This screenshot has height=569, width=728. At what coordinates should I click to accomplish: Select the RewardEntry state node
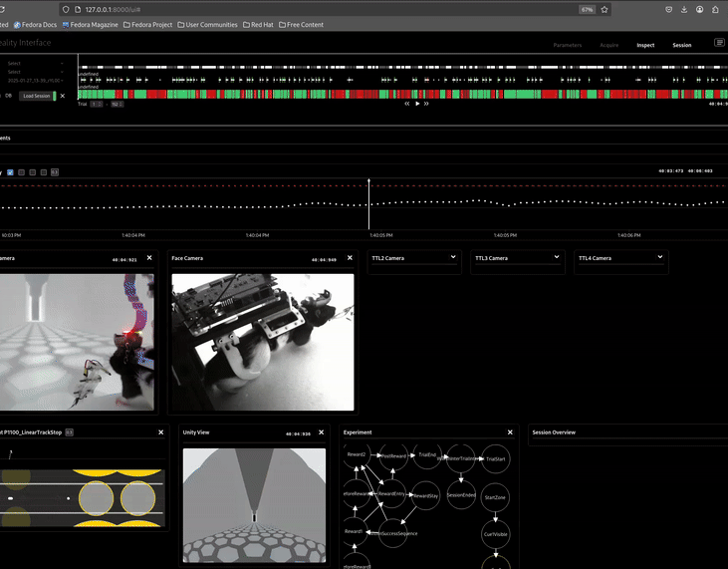(x=391, y=493)
